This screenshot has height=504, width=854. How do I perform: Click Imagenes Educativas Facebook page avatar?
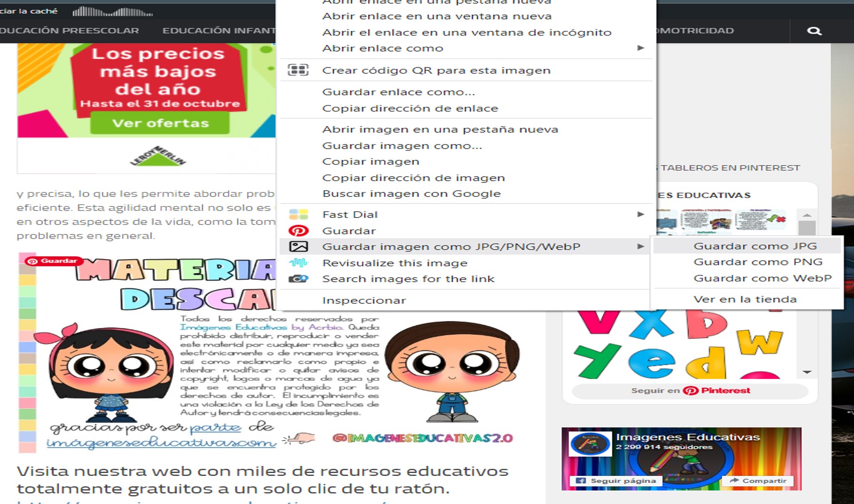point(590,444)
